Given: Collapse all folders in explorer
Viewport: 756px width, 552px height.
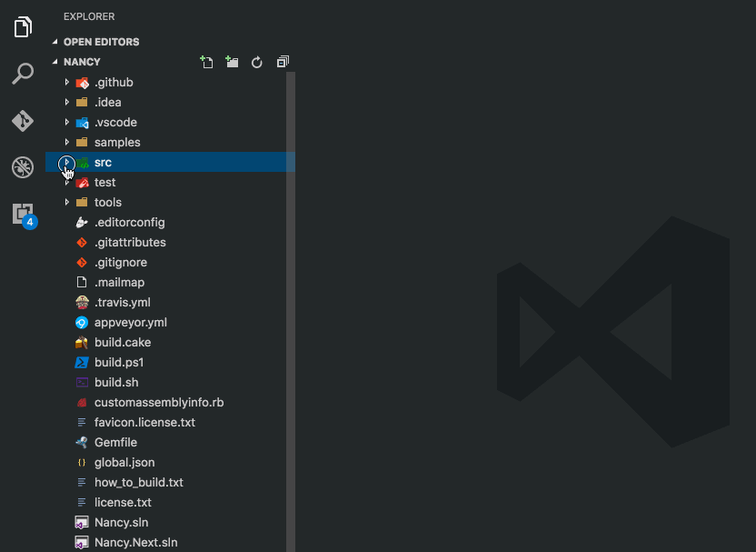Looking at the screenshot, I should [283, 62].
